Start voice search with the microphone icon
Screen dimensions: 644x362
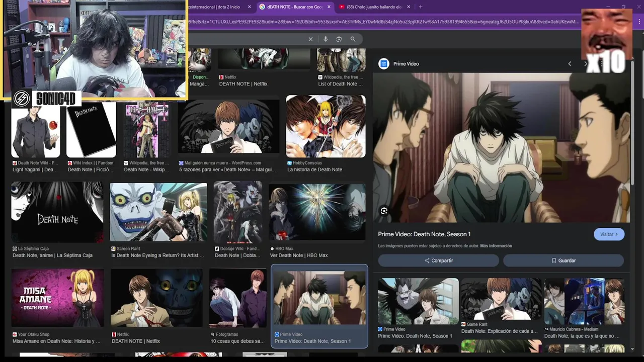coord(326,39)
